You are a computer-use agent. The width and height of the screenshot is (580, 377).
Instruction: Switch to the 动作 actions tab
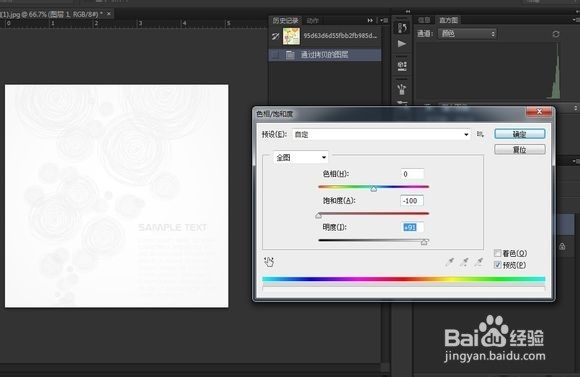pyautogui.click(x=313, y=20)
